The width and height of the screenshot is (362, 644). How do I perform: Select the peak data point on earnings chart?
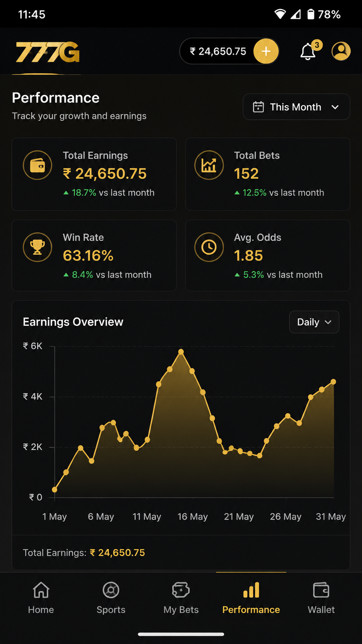tap(181, 352)
